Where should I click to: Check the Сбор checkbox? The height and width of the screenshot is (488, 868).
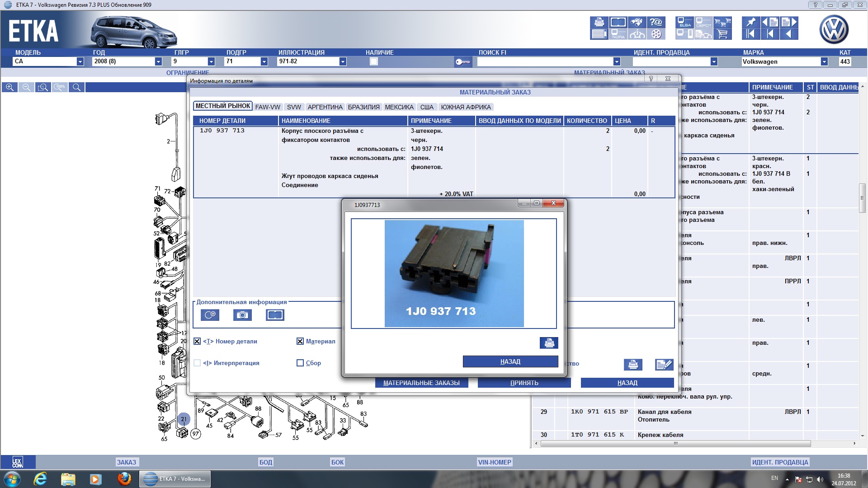[300, 363]
